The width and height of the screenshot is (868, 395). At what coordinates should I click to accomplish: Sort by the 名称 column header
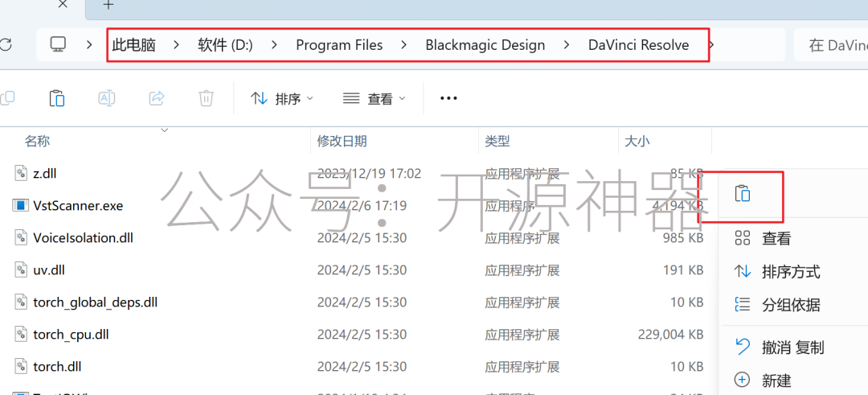coord(37,142)
